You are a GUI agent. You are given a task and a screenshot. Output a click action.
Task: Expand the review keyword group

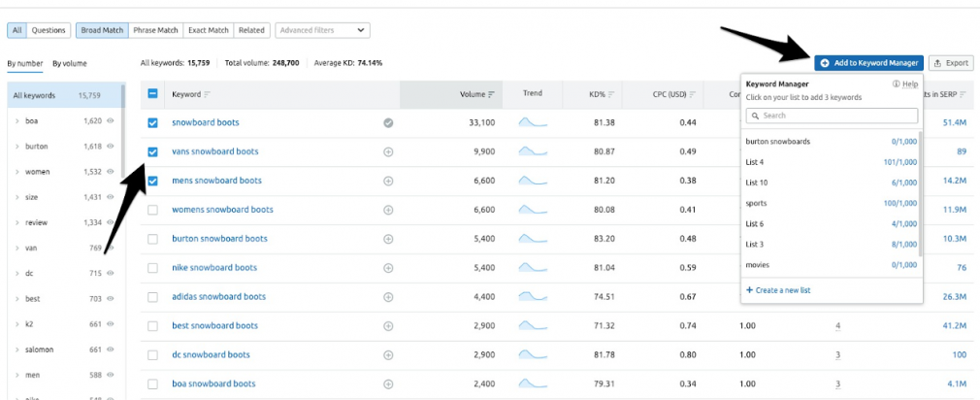[16, 222]
